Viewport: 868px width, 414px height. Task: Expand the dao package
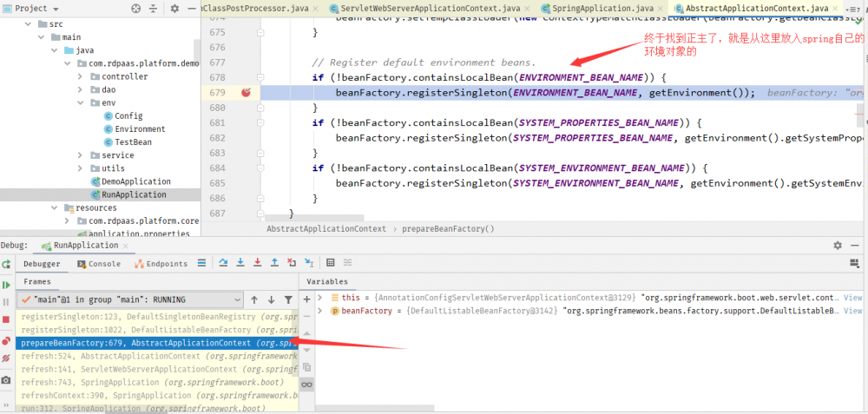pos(80,89)
